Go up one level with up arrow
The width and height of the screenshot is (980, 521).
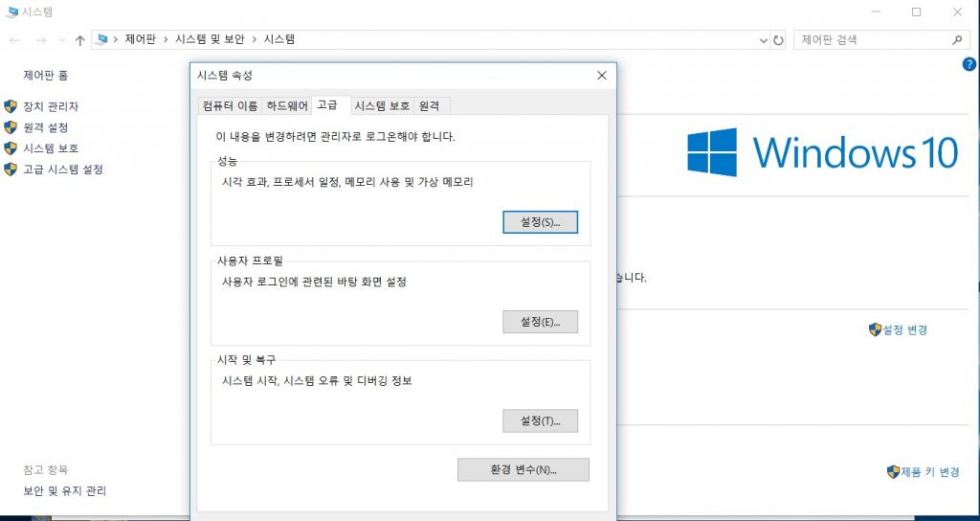pos(79,40)
